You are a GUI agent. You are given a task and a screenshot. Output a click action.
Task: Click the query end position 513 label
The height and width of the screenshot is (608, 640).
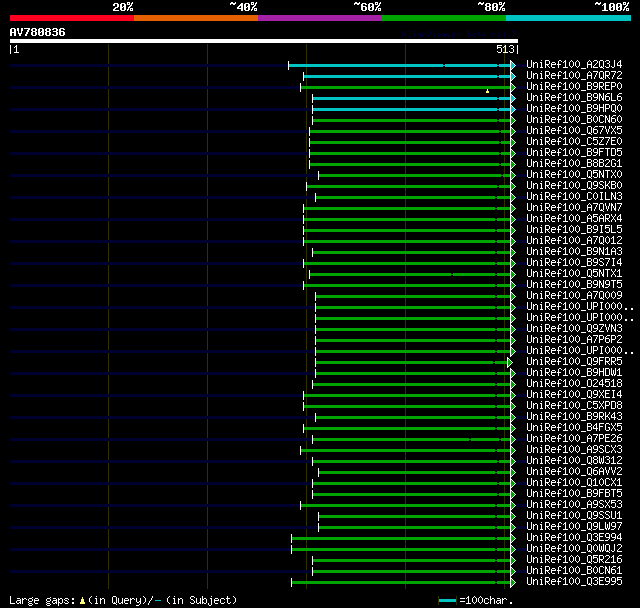pyautogui.click(x=505, y=49)
